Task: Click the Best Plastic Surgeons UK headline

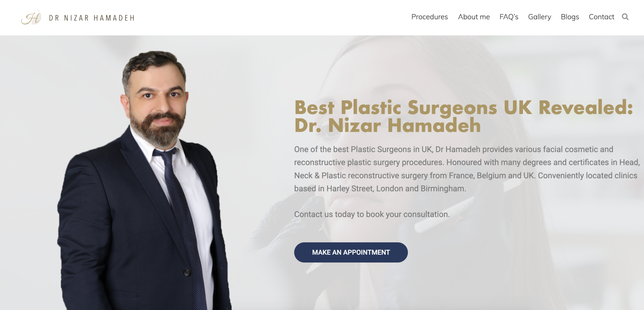Action: pos(464,116)
